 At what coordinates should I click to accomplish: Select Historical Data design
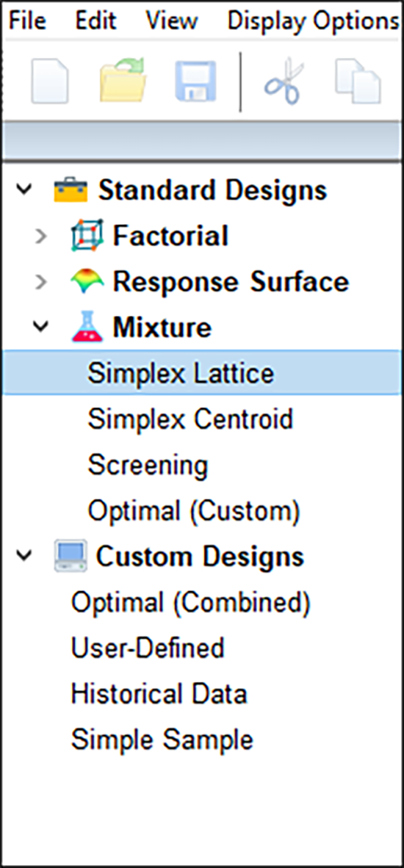pos(159,694)
